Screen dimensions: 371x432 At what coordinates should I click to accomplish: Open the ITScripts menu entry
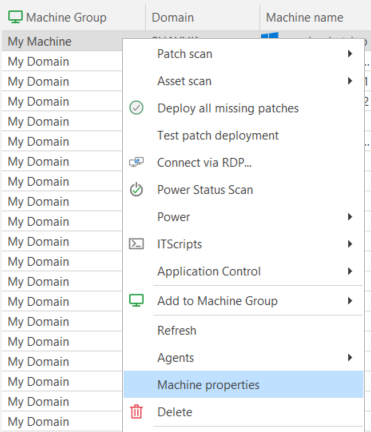click(x=243, y=244)
